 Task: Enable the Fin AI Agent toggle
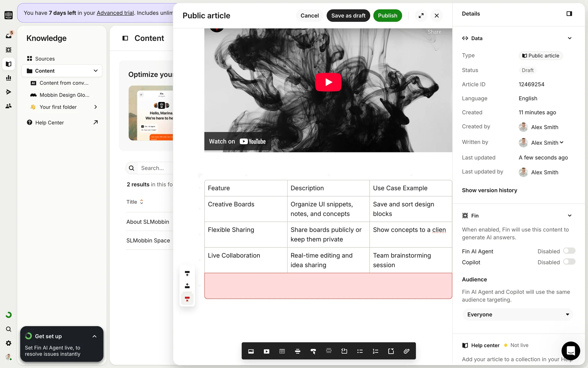pyautogui.click(x=569, y=251)
